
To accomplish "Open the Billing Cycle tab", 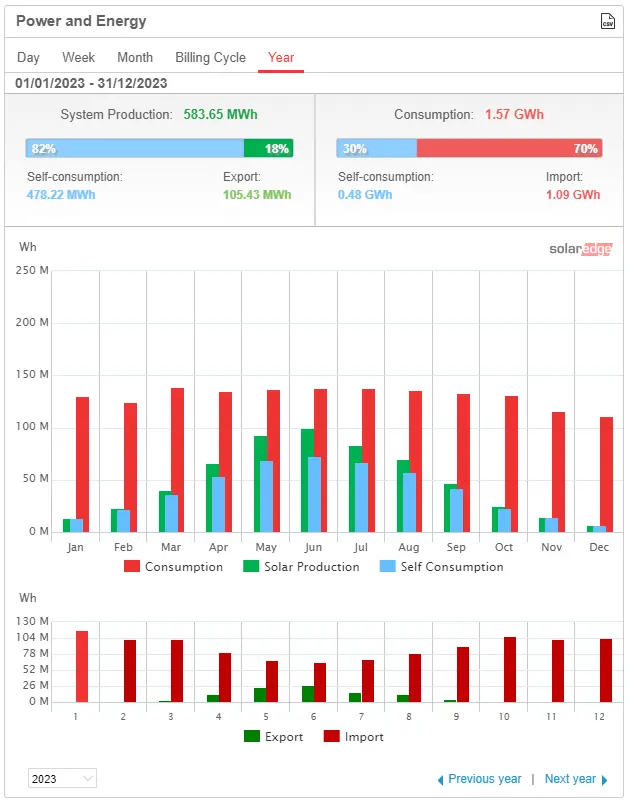I will 210,58.
